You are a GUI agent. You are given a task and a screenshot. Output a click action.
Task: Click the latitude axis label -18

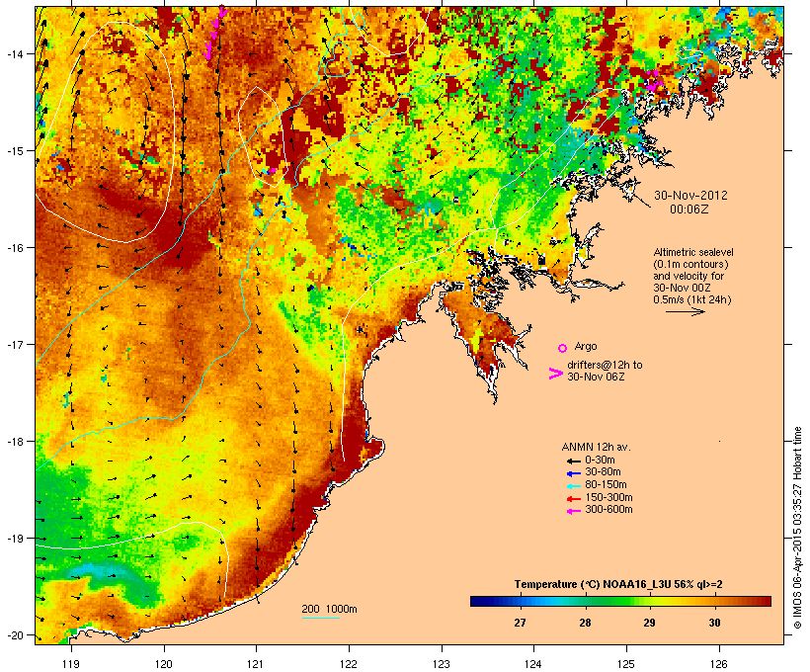14,442
